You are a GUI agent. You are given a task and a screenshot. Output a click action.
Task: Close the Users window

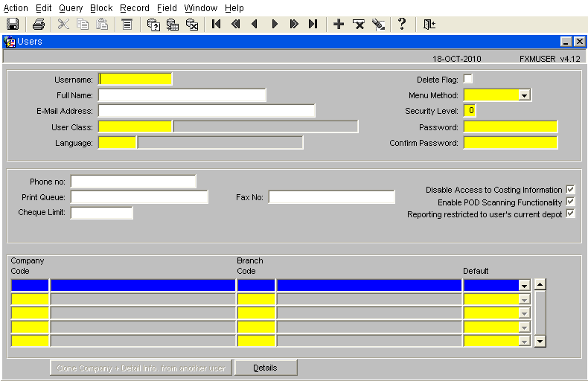tap(579, 42)
